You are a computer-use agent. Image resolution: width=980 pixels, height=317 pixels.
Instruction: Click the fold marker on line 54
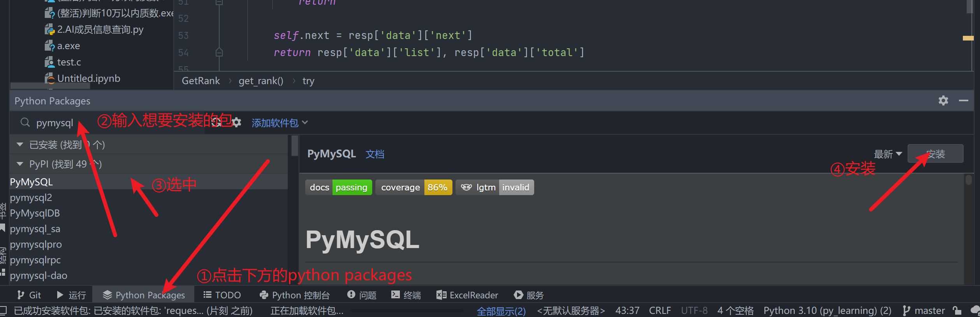coord(219,53)
